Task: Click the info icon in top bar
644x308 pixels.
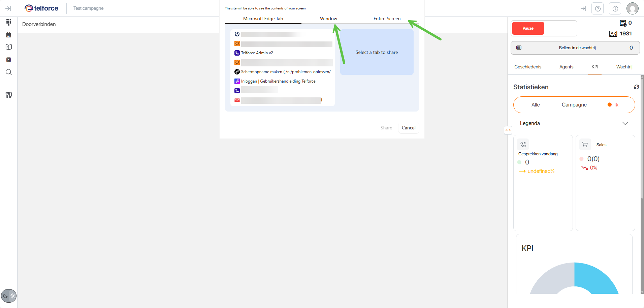Action: point(615,9)
